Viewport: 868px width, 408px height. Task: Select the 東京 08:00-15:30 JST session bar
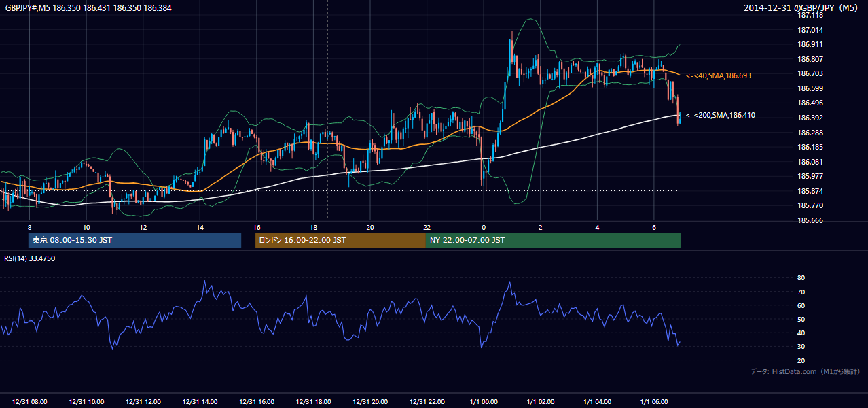coord(135,240)
